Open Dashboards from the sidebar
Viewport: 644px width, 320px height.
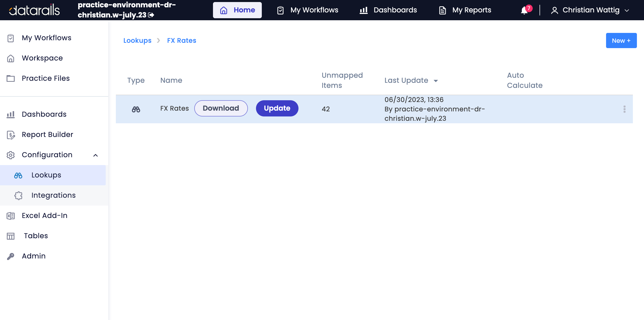click(x=44, y=114)
